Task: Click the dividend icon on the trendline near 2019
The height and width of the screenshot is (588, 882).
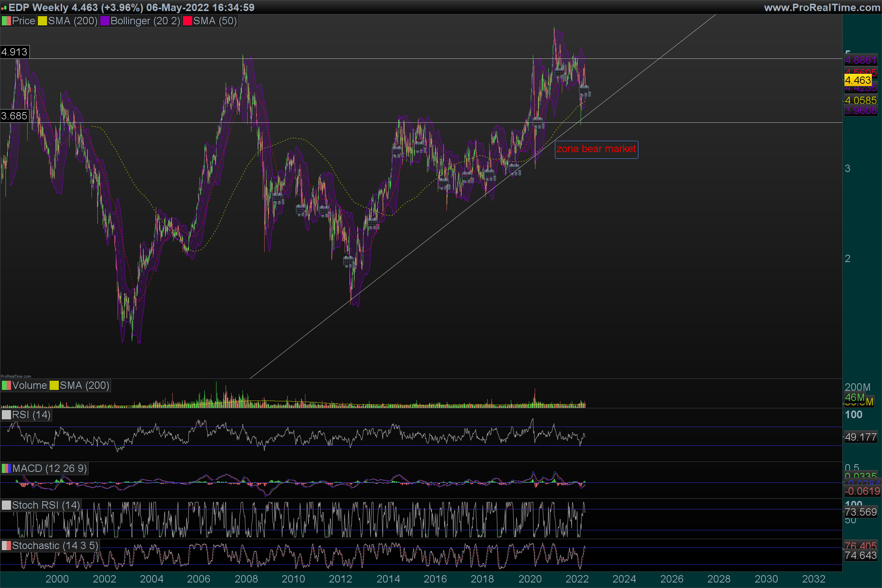Action: click(515, 169)
